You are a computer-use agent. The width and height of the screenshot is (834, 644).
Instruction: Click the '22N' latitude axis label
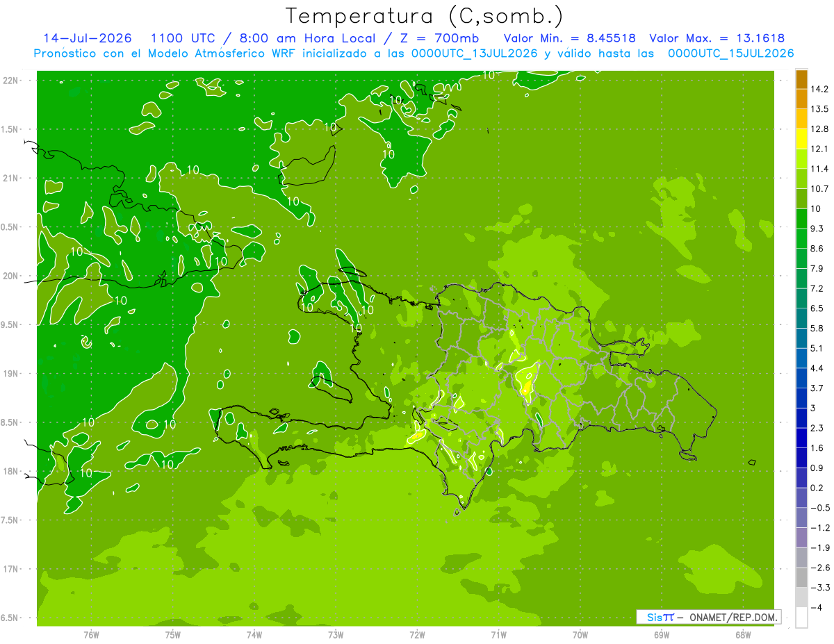point(10,80)
